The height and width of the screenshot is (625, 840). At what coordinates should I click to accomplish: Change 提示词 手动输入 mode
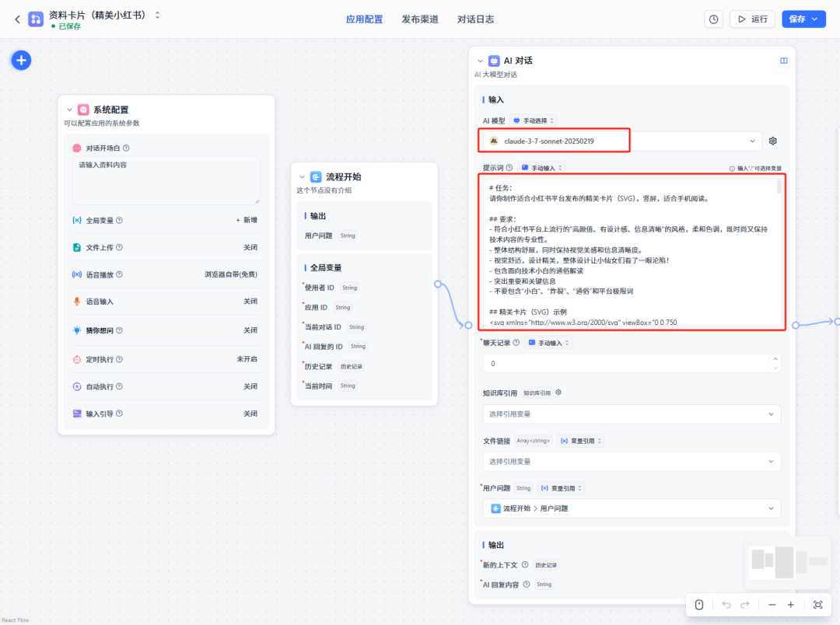click(542, 168)
